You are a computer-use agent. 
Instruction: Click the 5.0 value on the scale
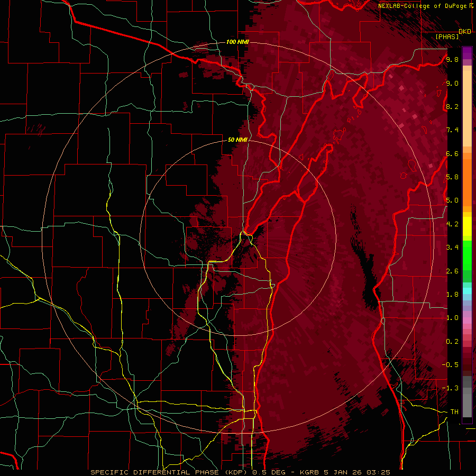[452, 200]
